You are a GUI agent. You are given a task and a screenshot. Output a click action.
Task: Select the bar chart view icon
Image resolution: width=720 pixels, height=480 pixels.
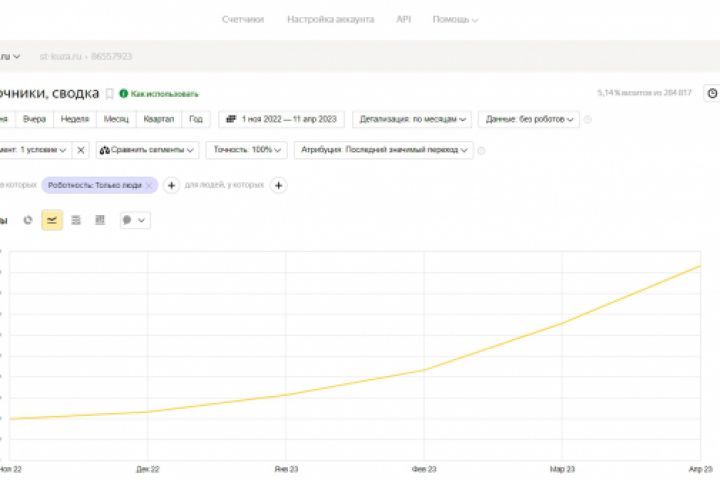(100, 220)
